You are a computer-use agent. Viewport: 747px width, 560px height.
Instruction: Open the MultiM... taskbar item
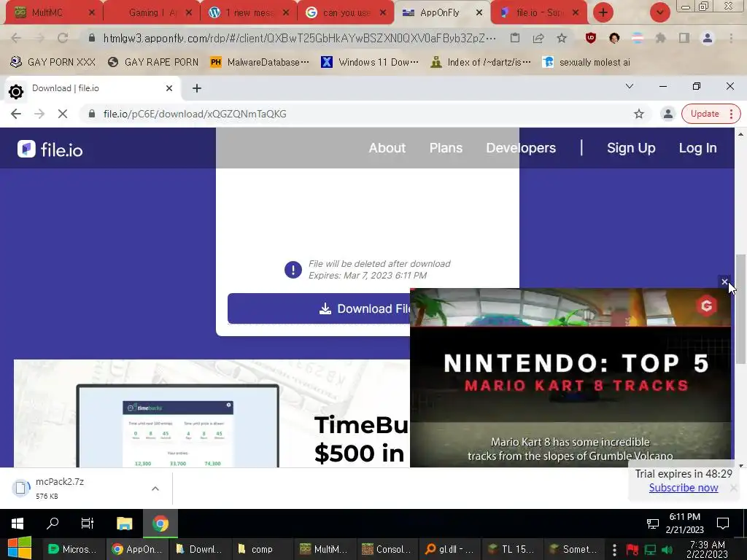coord(323,549)
